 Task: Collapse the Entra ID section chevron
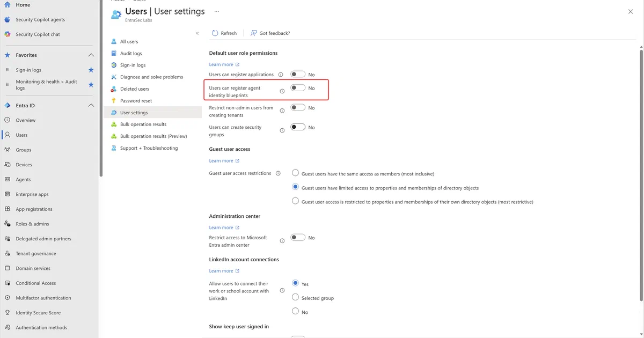91,106
